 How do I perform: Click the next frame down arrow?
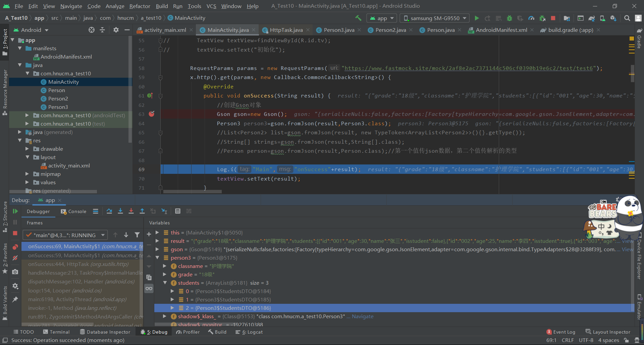click(126, 235)
